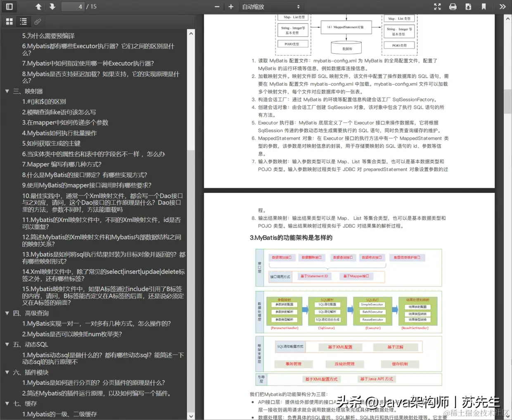Go to next page arrow
This screenshot has width=512, height=420.
click(x=52, y=7)
